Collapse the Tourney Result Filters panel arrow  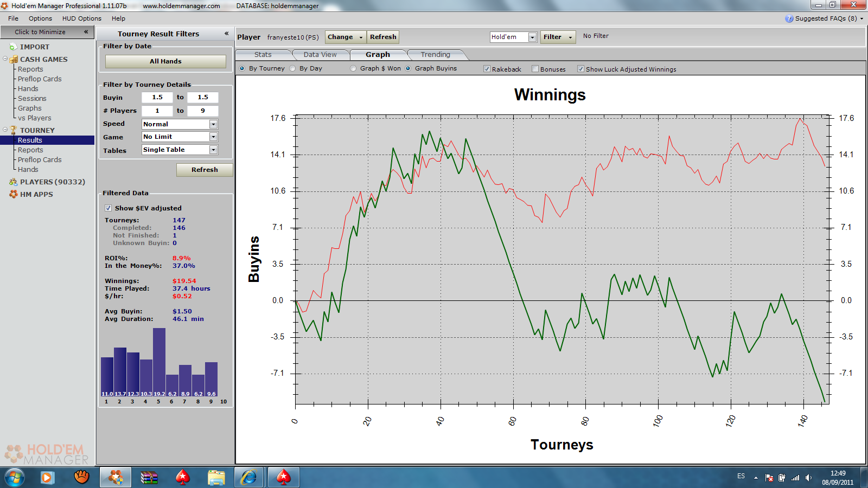coord(227,34)
